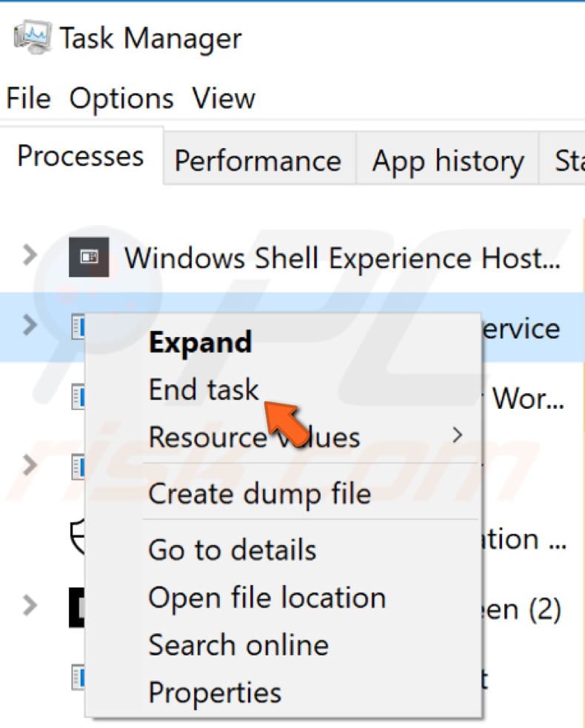Choose End task from the context menu
The height and width of the screenshot is (728, 585).
(x=204, y=390)
